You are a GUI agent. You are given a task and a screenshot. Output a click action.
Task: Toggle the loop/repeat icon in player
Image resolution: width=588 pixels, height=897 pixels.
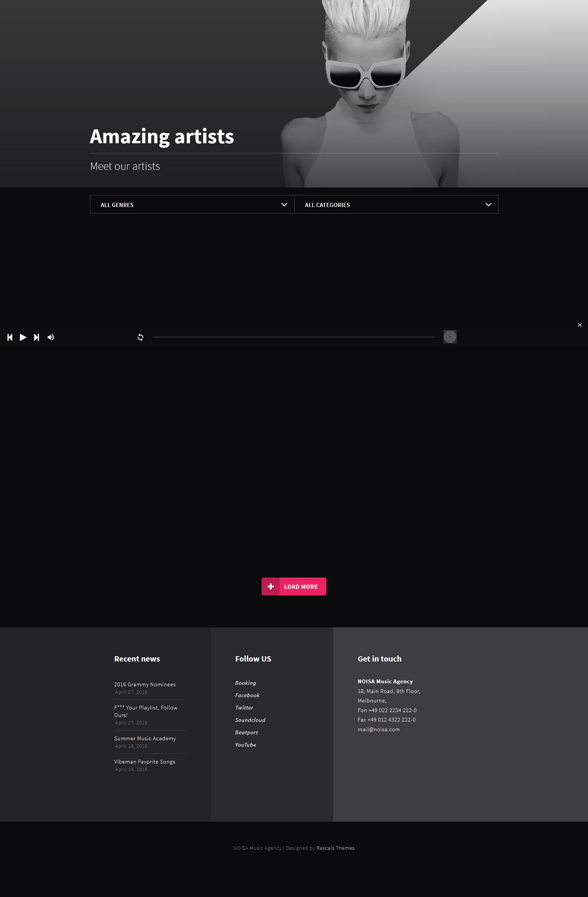coord(141,337)
